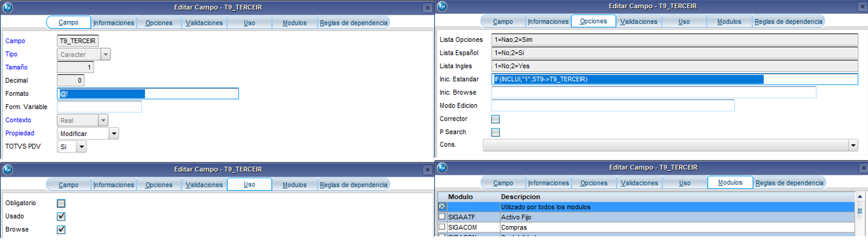Open Informaciones tab in the window showing Lista Opciones
Viewport: 868px width, 242px height.
(x=549, y=21)
